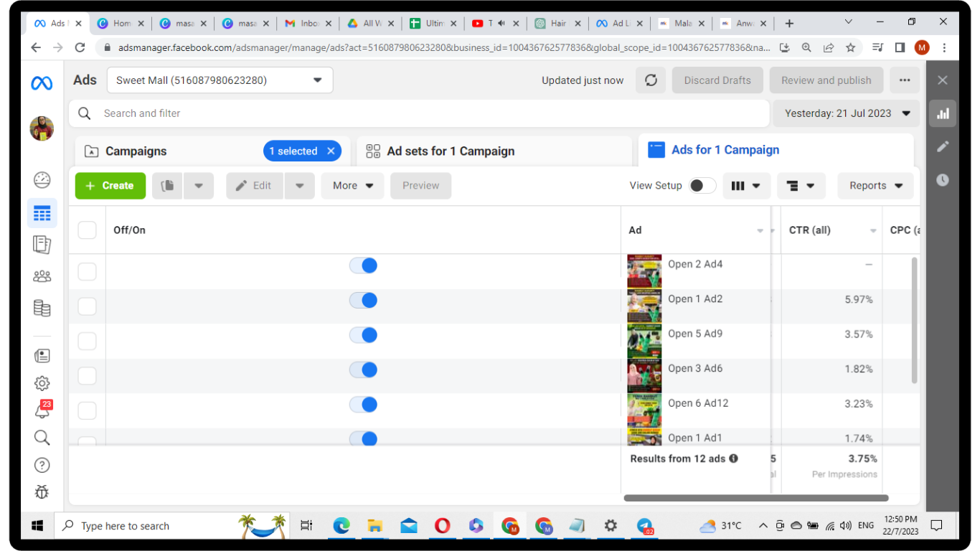
Task: Turn off the Open 2 Ad4 toggle
Action: (364, 265)
